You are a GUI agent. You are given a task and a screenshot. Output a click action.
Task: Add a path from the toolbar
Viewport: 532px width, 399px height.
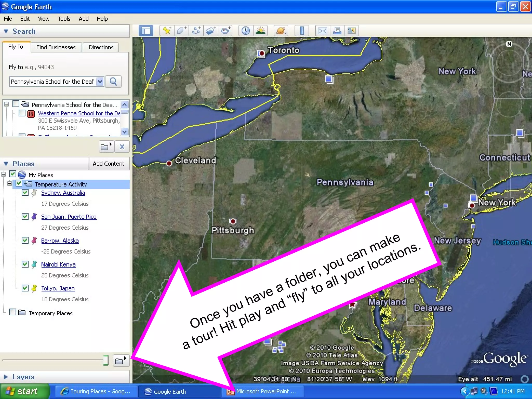tap(196, 31)
